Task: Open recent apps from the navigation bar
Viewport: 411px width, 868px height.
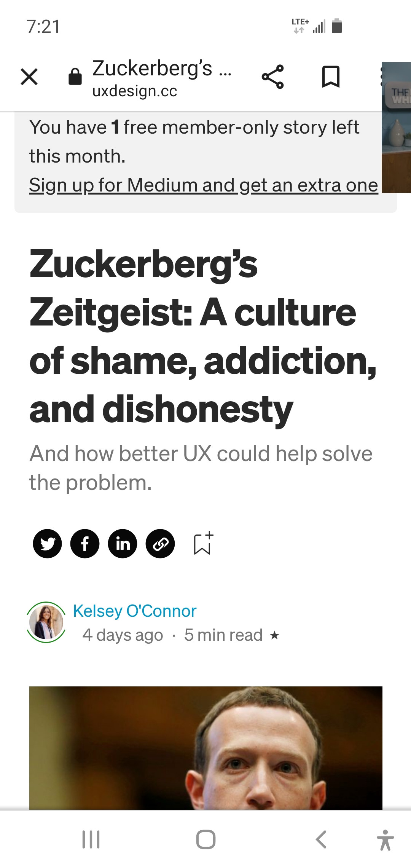Action: point(91,839)
